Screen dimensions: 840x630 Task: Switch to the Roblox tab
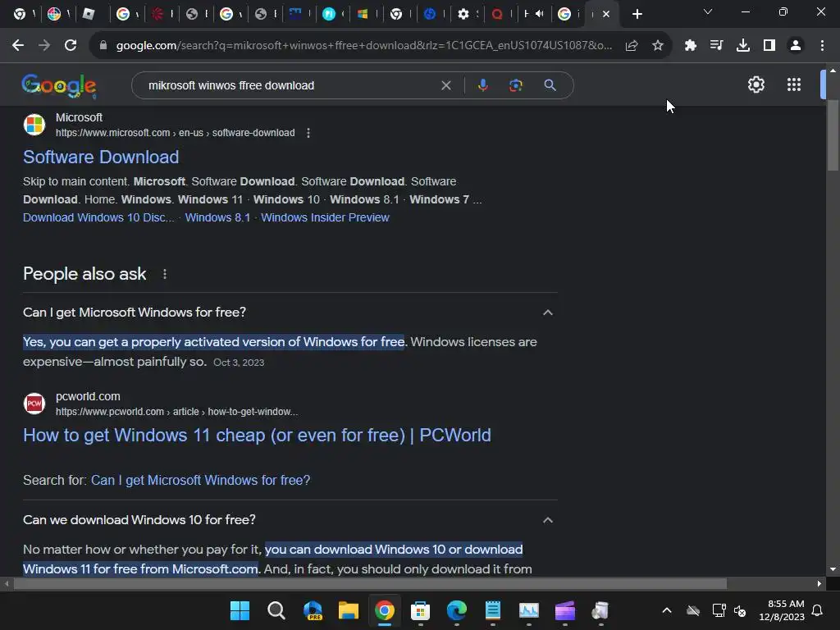(x=89, y=14)
